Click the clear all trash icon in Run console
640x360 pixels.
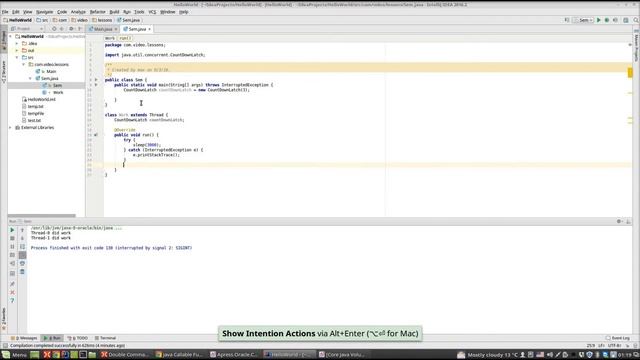[22, 272]
